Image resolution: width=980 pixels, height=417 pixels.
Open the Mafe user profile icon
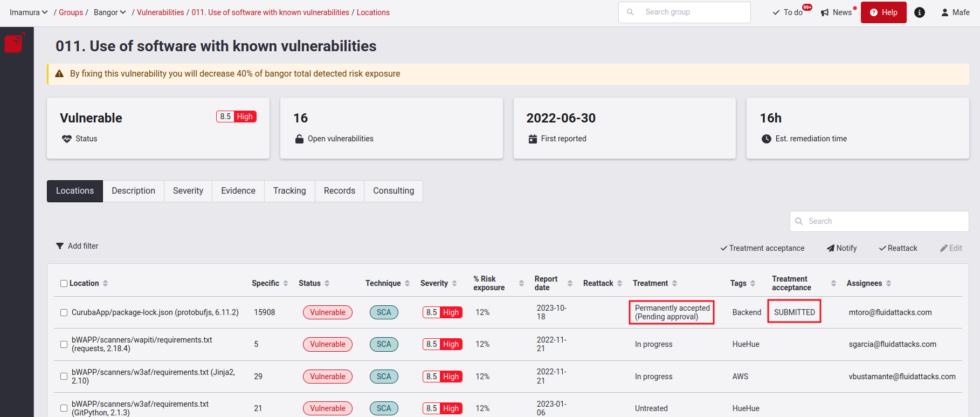[x=945, y=12]
